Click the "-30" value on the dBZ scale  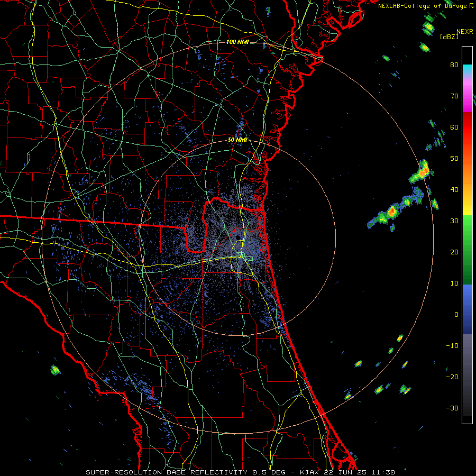click(x=452, y=408)
